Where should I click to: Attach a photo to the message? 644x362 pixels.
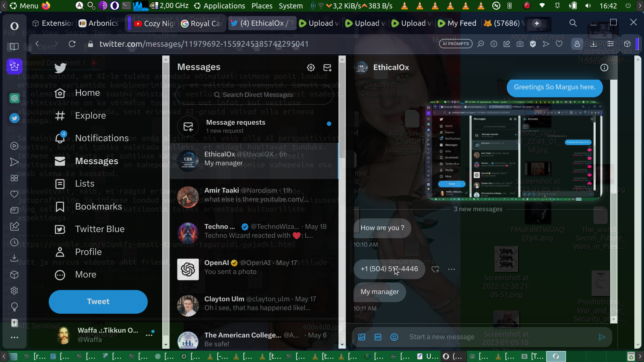[362, 337]
